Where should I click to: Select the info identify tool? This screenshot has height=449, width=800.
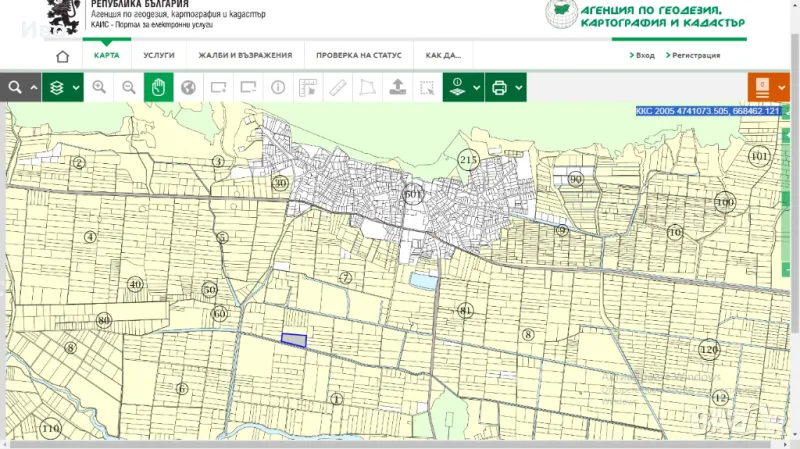coord(278,88)
